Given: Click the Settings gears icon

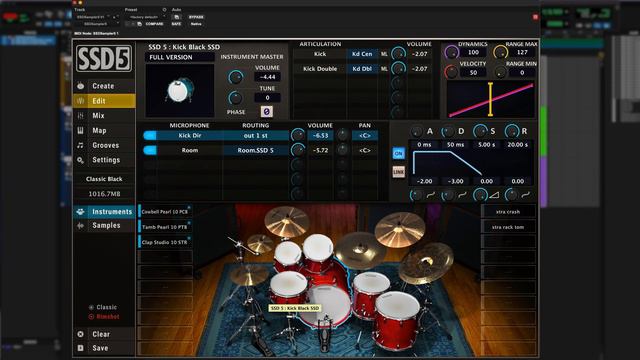Looking at the screenshot, I should coord(81,160).
